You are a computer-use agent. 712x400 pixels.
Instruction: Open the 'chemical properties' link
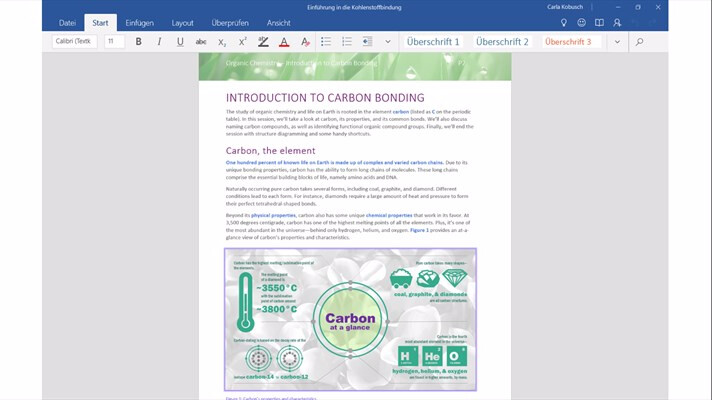(389, 215)
